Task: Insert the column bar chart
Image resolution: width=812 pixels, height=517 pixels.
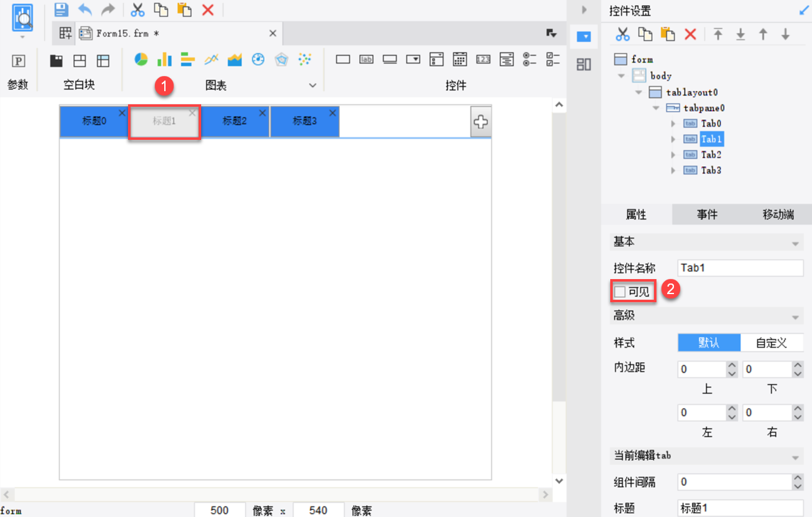Action: pos(164,59)
